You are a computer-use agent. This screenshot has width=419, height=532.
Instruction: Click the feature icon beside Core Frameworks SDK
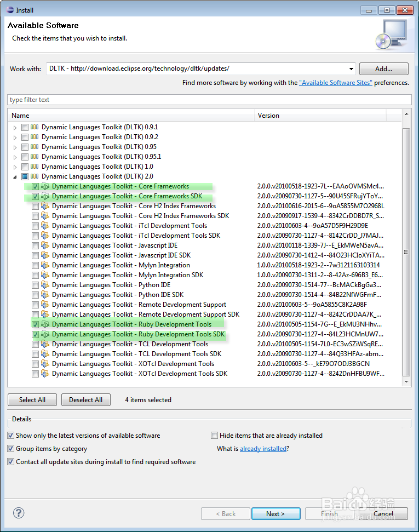coord(45,196)
